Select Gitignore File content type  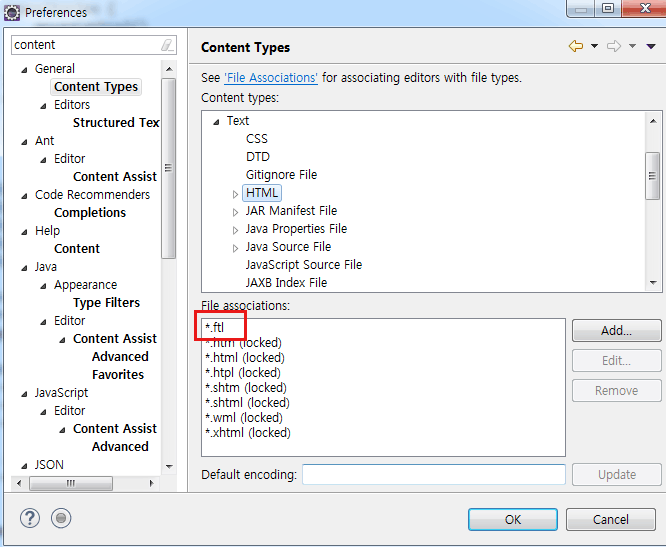coord(281,175)
